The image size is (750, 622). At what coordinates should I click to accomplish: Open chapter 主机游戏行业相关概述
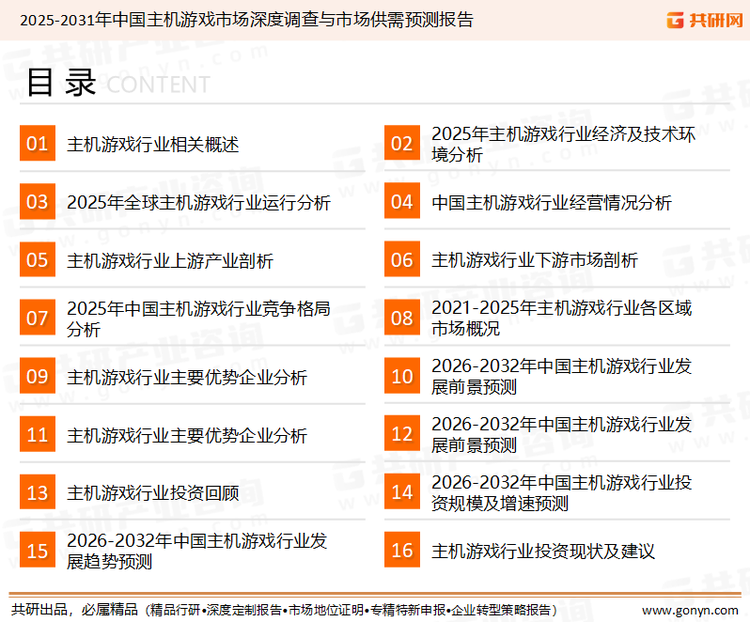(153, 144)
